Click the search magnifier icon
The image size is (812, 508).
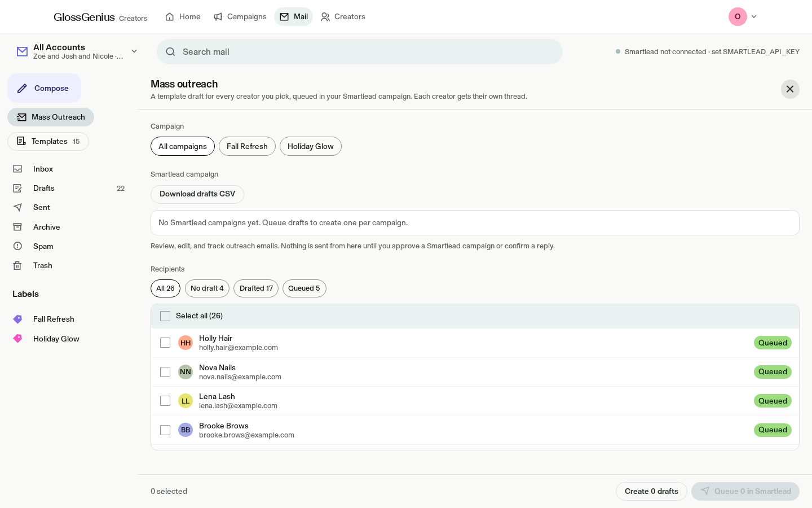click(x=170, y=51)
